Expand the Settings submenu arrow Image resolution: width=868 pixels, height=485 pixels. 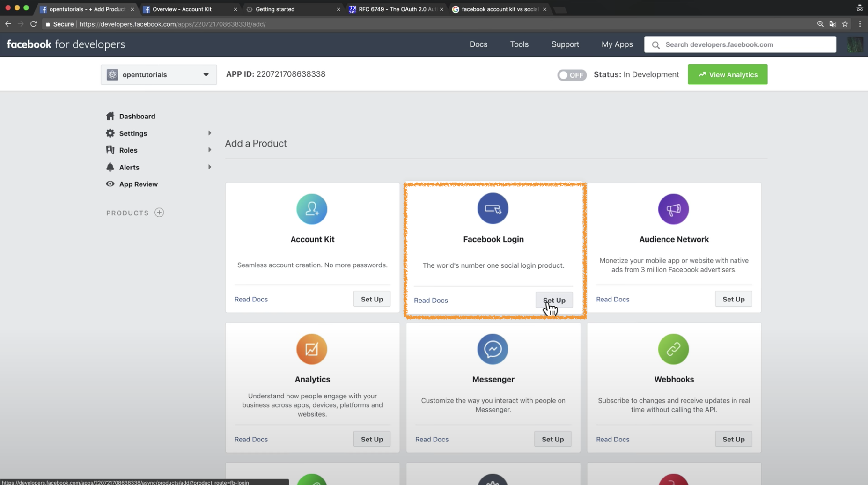pyautogui.click(x=210, y=133)
